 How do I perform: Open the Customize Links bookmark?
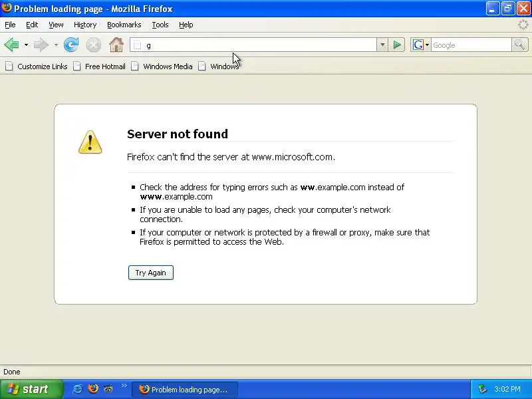(x=37, y=66)
